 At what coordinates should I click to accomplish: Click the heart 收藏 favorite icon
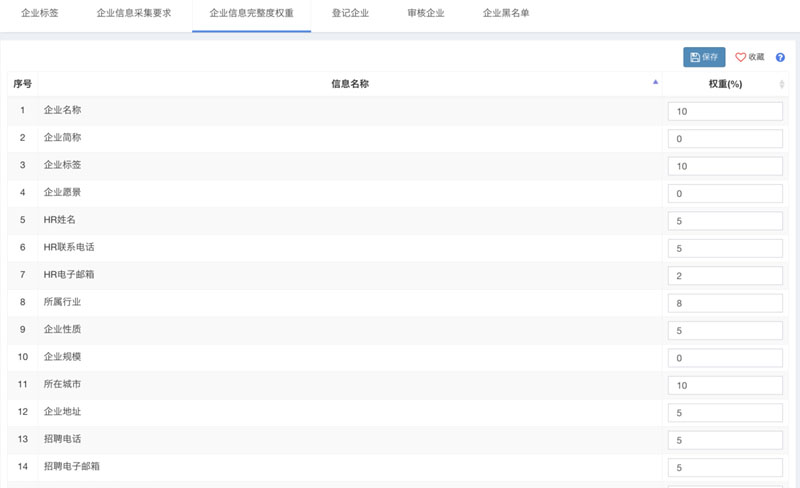741,58
